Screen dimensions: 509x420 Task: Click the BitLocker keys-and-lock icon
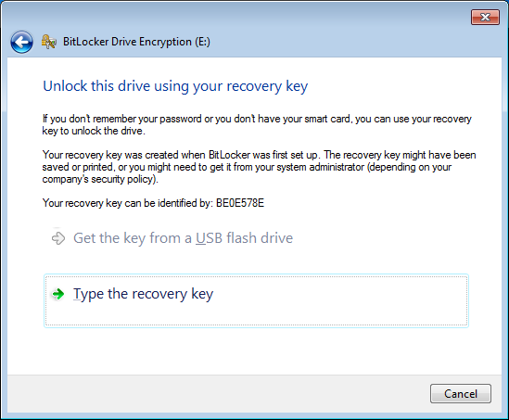[49, 42]
